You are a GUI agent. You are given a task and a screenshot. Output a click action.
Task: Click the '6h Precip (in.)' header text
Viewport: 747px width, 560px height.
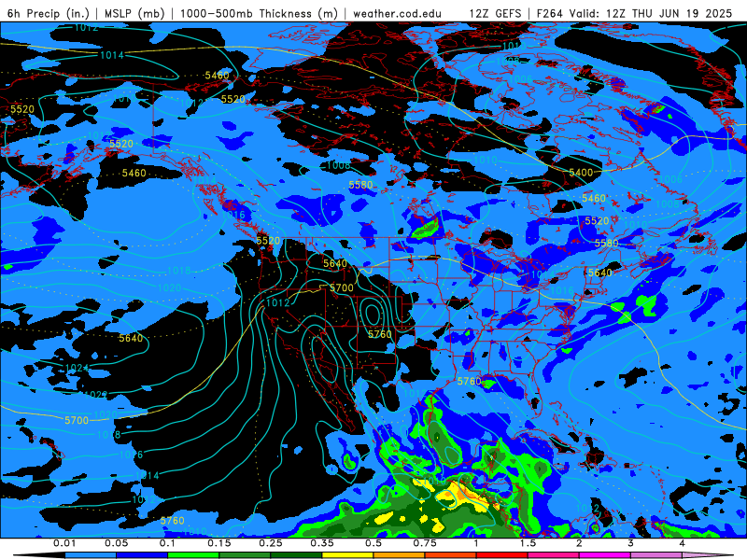49,13
